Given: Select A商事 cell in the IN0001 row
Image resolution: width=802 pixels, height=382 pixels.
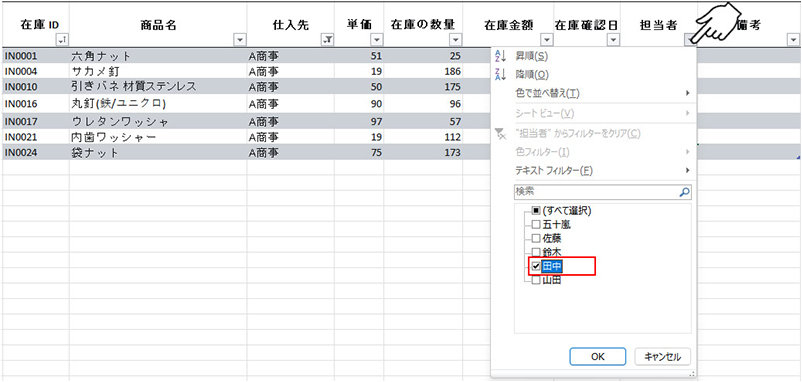Looking at the screenshot, I should pyautogui.click(x=291, y=56).
